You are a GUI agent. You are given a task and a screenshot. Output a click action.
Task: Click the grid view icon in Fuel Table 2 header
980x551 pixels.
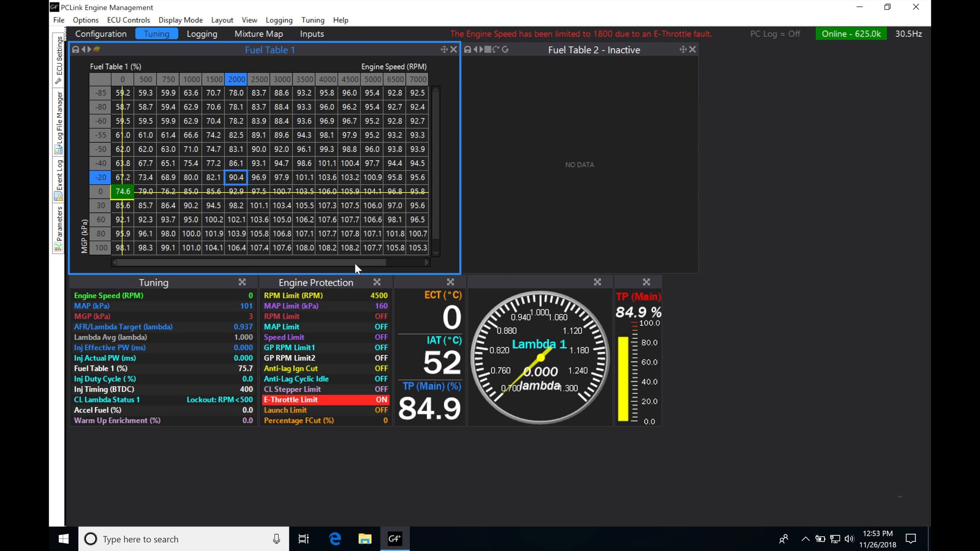[x=488, y=49]
